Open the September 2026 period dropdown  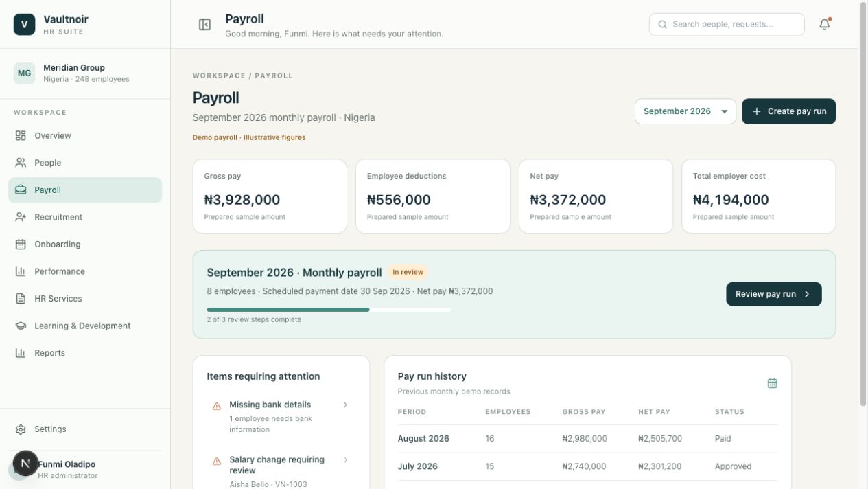[685, 111]
